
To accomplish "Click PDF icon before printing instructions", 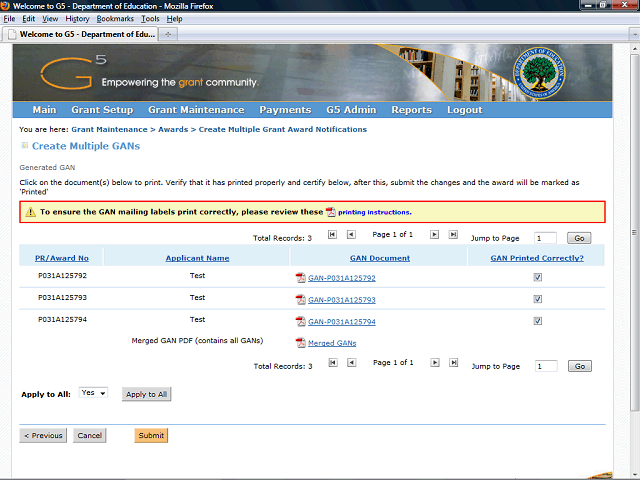I will pyautogui.click(x=331, y=212).
